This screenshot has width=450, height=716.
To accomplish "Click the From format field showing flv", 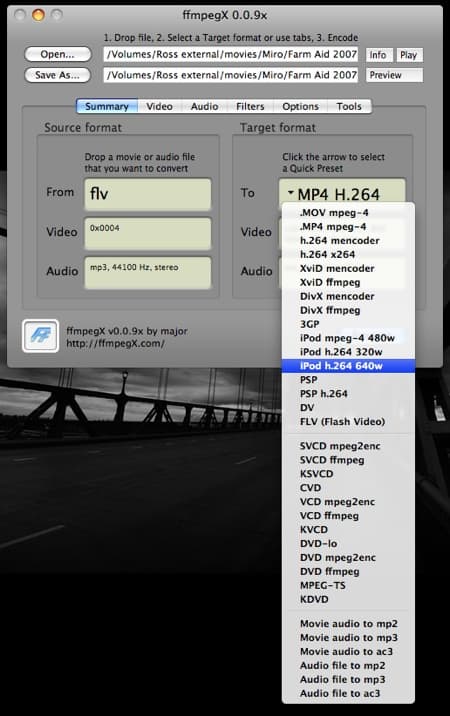I will (148, 194).
